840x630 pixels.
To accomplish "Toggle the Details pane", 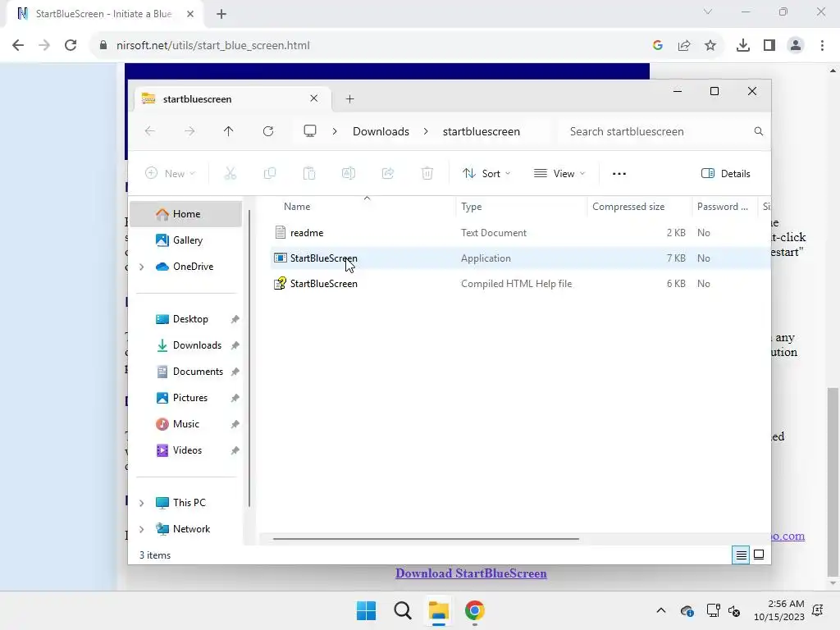I will coord(726,174).
